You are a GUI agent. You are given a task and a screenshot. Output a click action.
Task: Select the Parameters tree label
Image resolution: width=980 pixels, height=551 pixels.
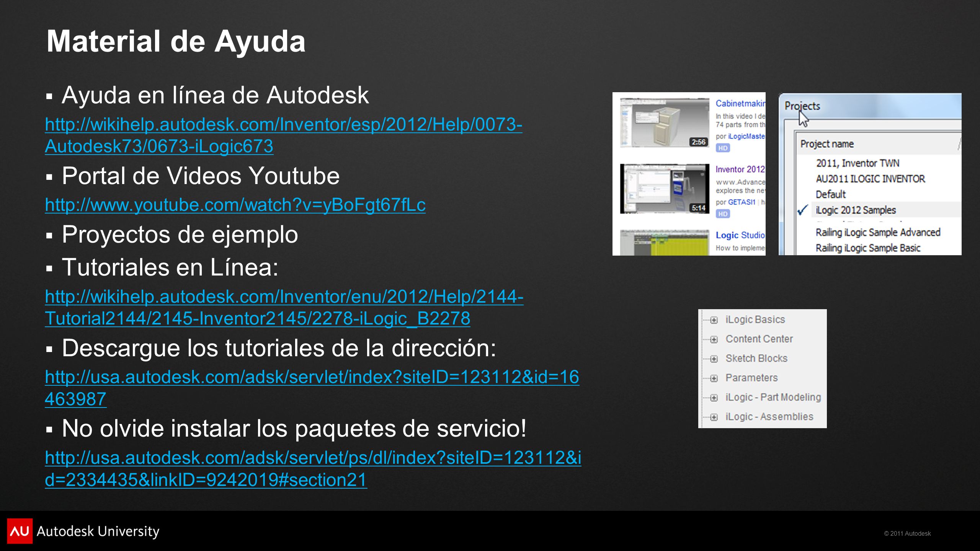pyautogui.click(x=751, y=378)
